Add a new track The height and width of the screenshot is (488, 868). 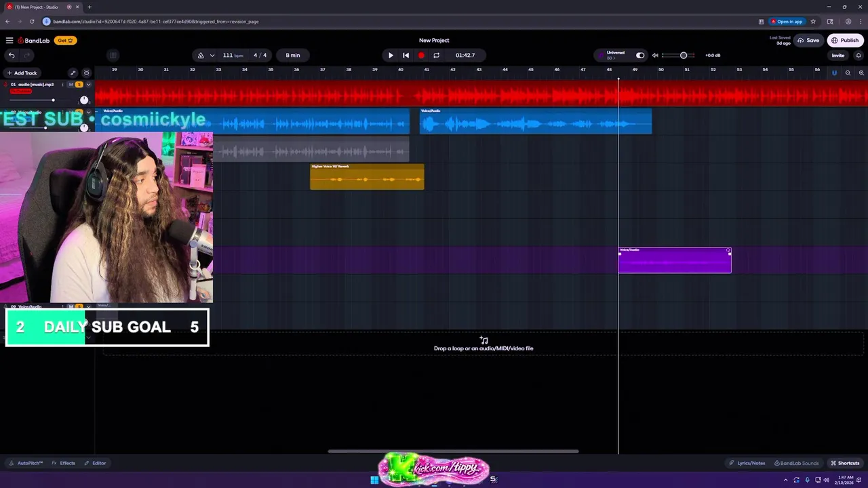click(22, 73)
